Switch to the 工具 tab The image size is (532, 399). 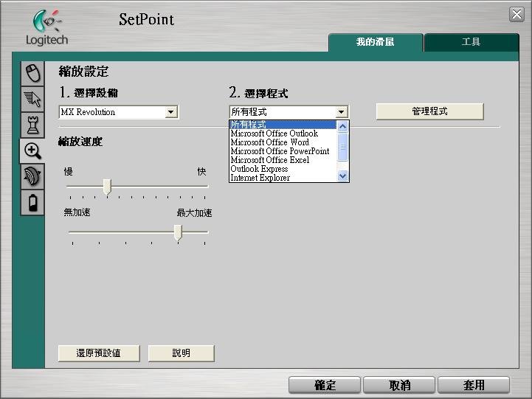pyautogui.click(x=471, y=42)
